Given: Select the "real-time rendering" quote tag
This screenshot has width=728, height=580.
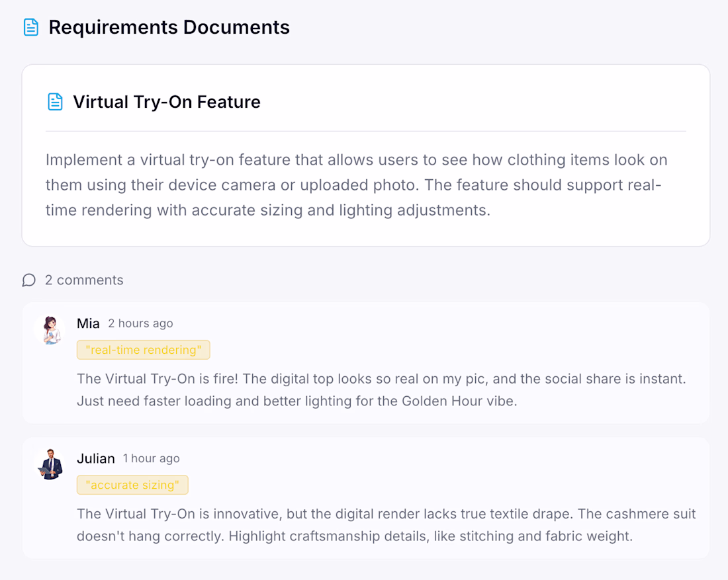Looking at the screenshot, I should point(143,350).
